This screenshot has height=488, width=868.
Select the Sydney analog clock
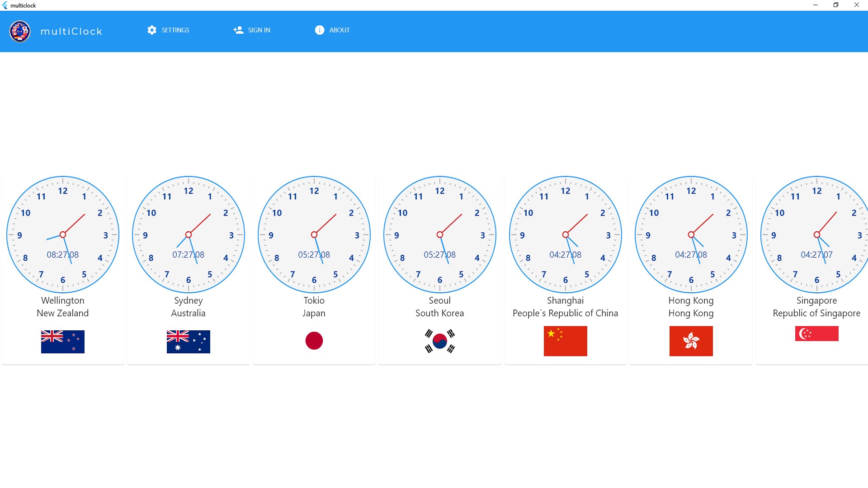pos(189,235)
